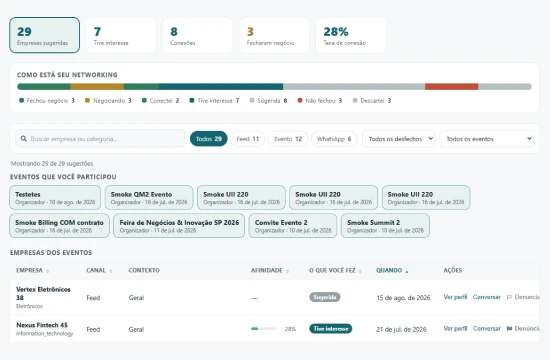
Task: Select the Evento 12 filter tab
Action: [x=288, y=139]
